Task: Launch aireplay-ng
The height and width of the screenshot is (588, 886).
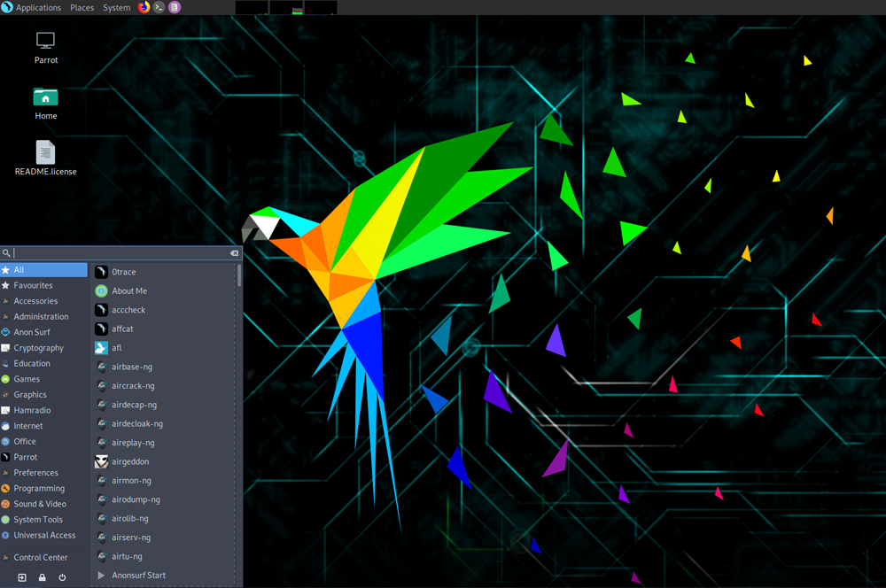Action: (164, 442)
